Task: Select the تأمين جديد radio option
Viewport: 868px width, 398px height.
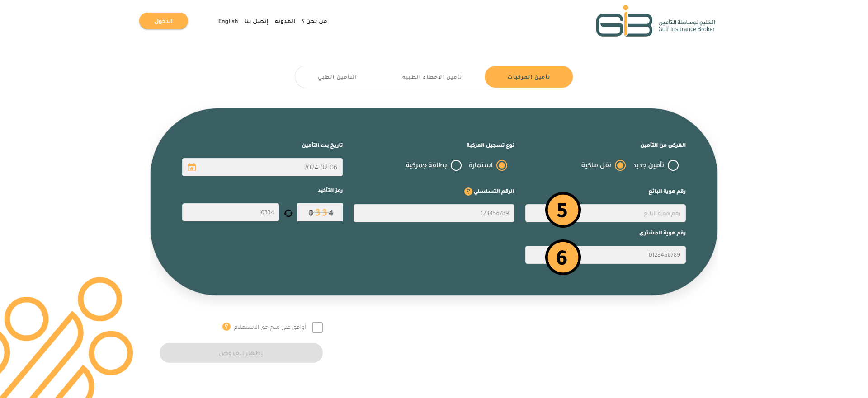Action: pyautogui.click(x=673, y=165)
